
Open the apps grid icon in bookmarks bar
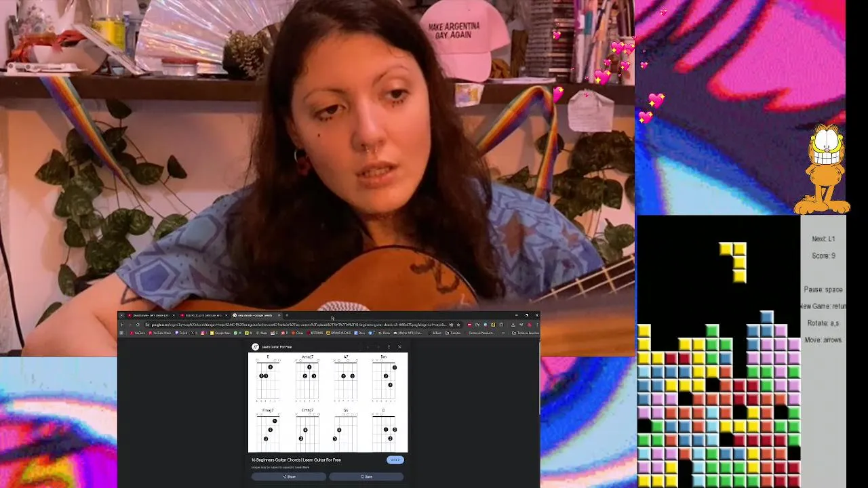tap(121, 333)
